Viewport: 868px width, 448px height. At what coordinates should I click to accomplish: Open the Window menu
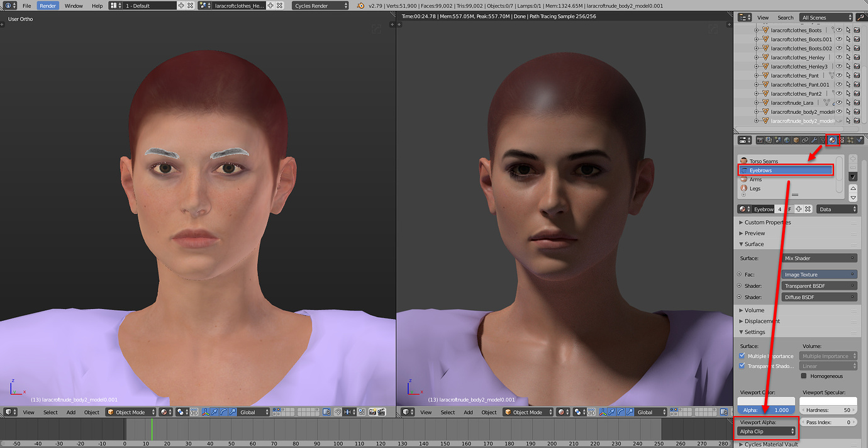tap(74, 5)
